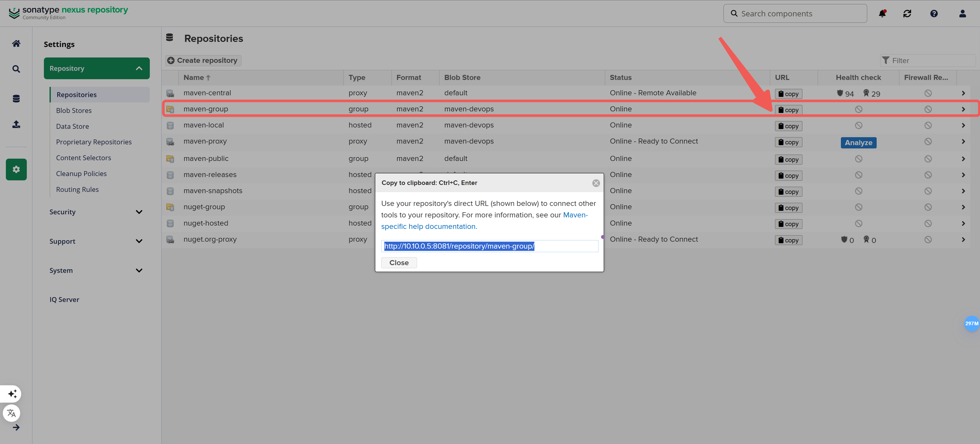This screenshot has width=980, height=444.
Task: Select Repositories in settings menu
Action: pyautogui.click(x=100, y=95)
